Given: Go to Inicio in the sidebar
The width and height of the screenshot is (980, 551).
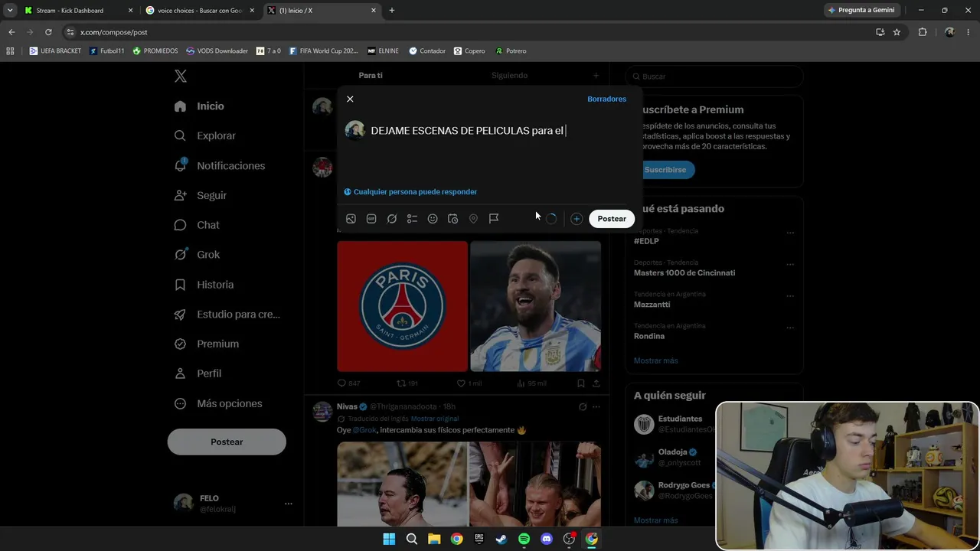Looking at the screenshot, I should point(199,106).
